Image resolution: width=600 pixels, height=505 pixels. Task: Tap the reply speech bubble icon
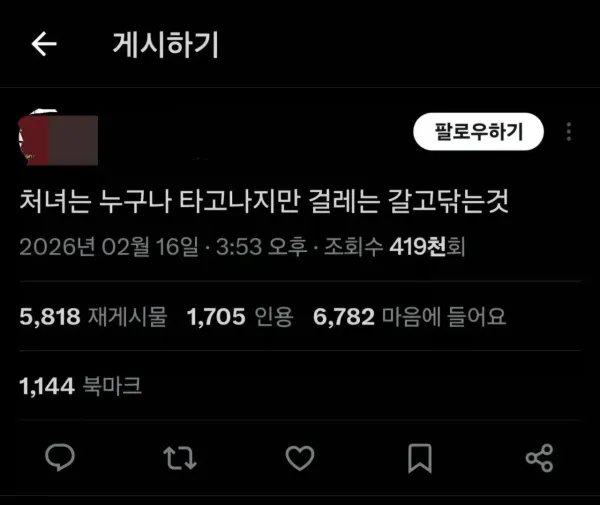(60, 458)
